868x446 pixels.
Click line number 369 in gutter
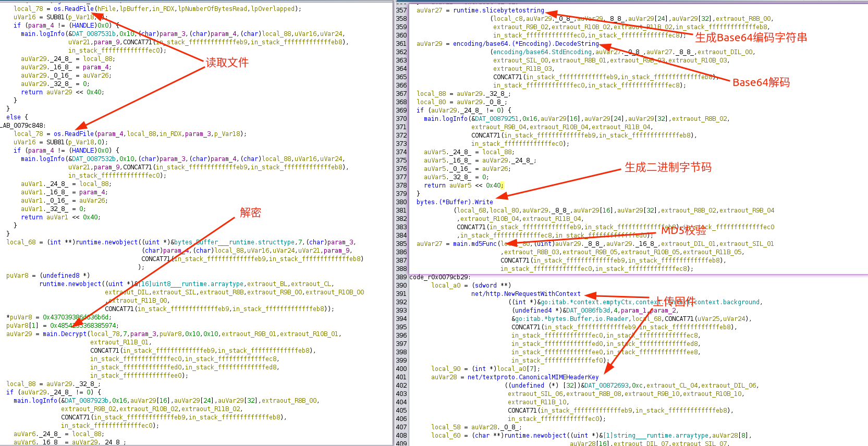click(x=401, y=110)
